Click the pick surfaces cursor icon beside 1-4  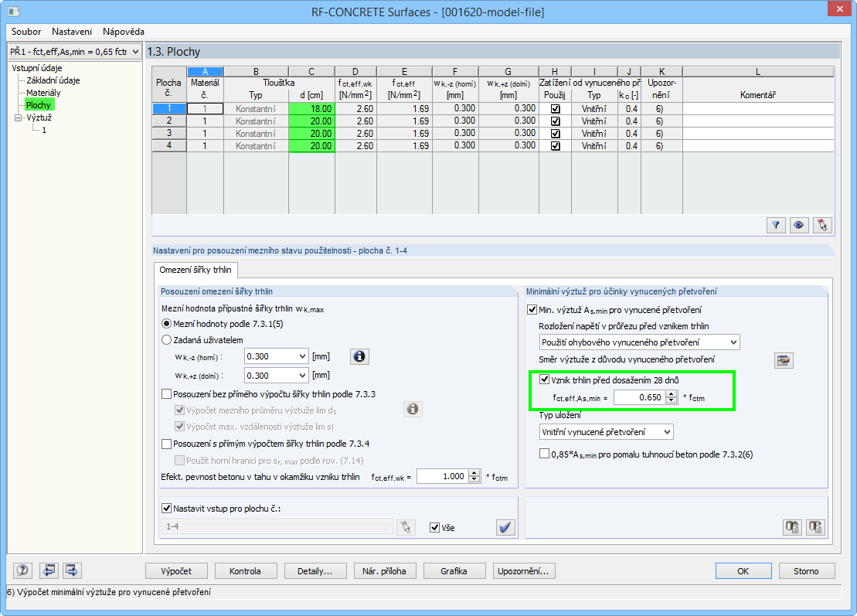pos(406,527)
